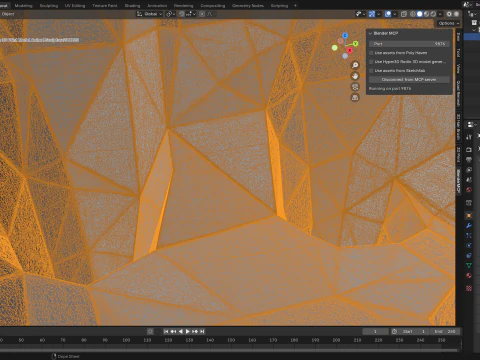Switch to the Scripting workspace tab
The image size is (480, 360).
click(279, 6)
